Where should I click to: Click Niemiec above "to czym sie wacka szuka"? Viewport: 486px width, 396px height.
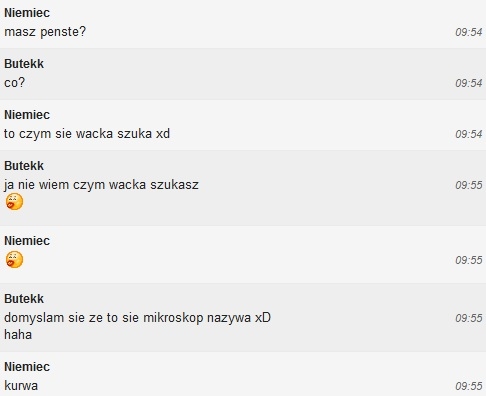(x=27, y=115)
